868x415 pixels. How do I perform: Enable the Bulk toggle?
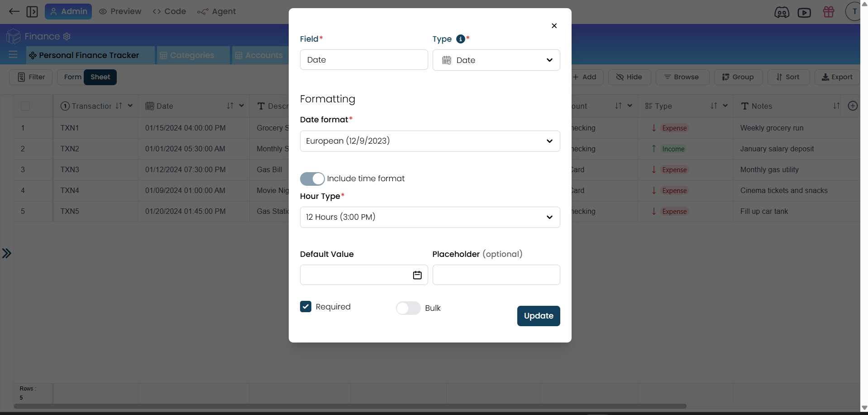click(x=408, y=308)
